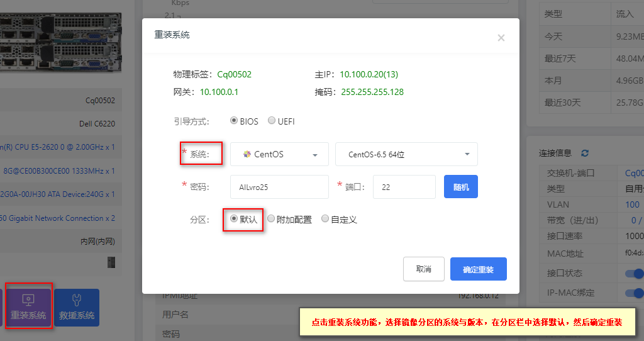Click the refresh icon next to 连接信息
644x341 pixels.
point(585,153)
